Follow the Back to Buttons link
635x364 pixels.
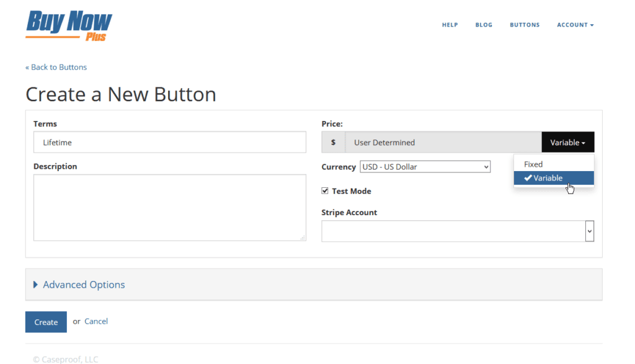56,67
